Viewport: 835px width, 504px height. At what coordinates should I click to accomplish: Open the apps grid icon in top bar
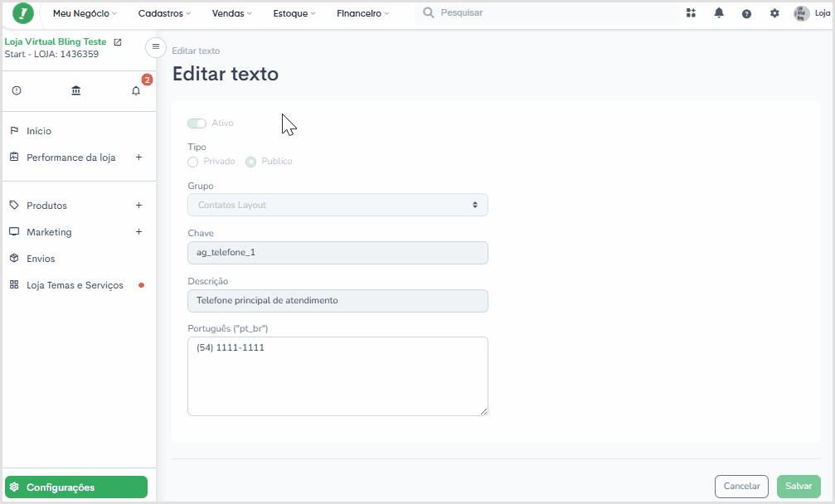coord(692,12)
